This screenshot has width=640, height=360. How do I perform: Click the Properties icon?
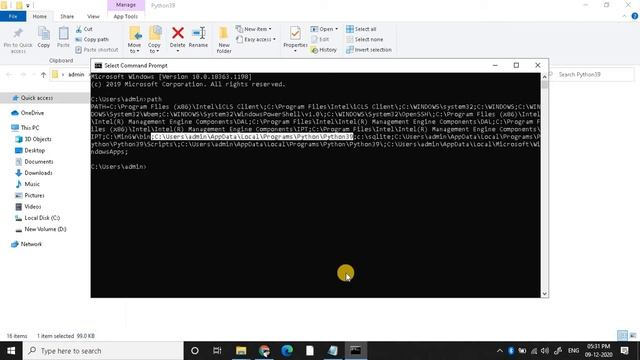pyautogui.click(x=295, y=33)
